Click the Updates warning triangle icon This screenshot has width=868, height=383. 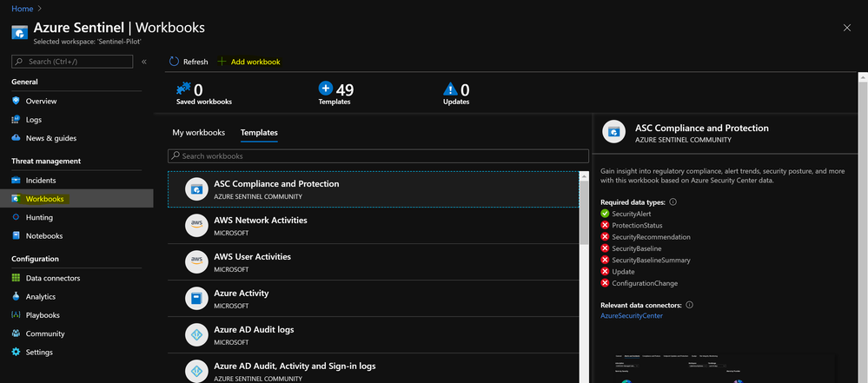[451, 89]
